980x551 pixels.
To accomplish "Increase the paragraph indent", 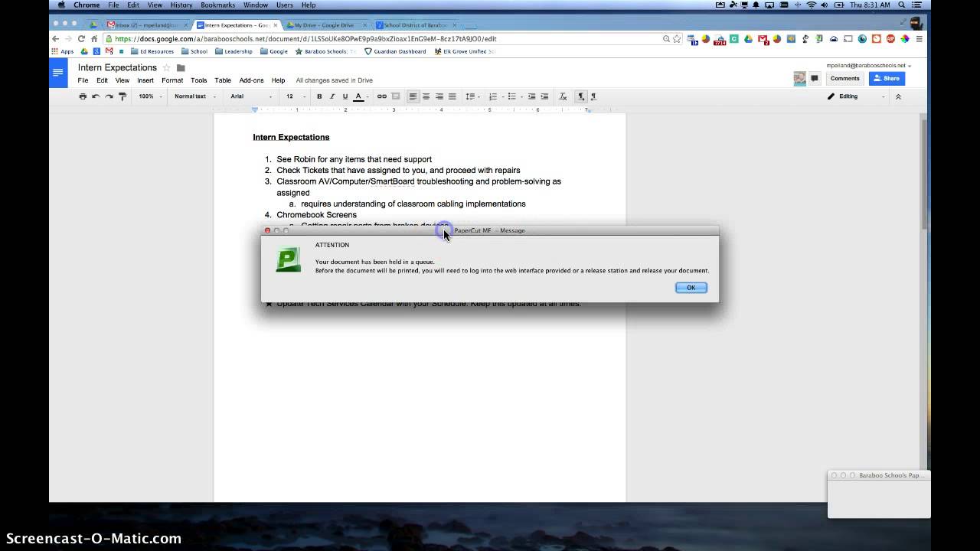I will tap(544, 96).
